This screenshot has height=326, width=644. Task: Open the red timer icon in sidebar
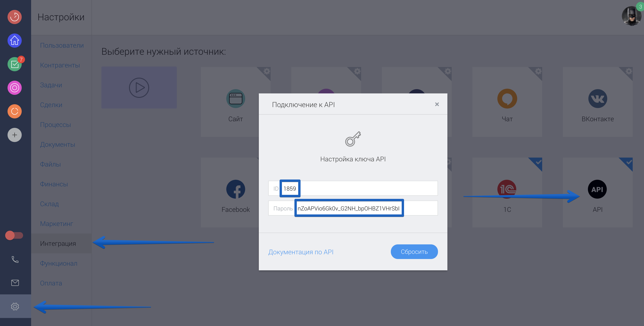15,17
